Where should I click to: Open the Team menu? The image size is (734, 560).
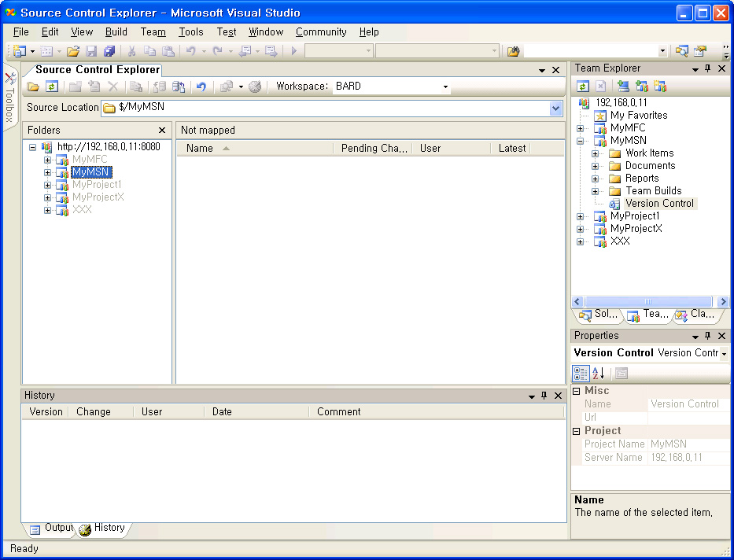tap(153, 31)
